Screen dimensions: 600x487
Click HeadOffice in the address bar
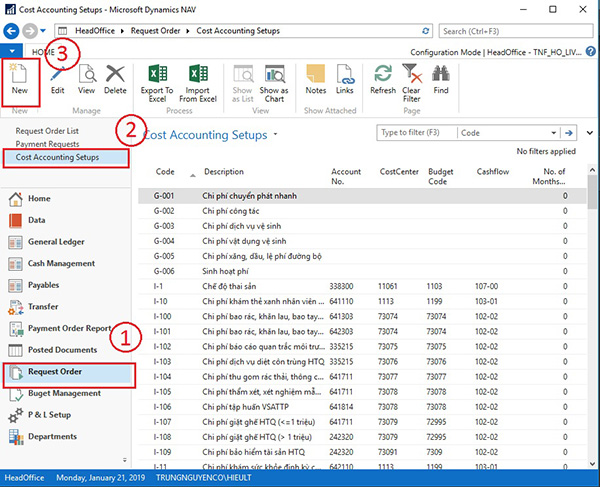95,31
